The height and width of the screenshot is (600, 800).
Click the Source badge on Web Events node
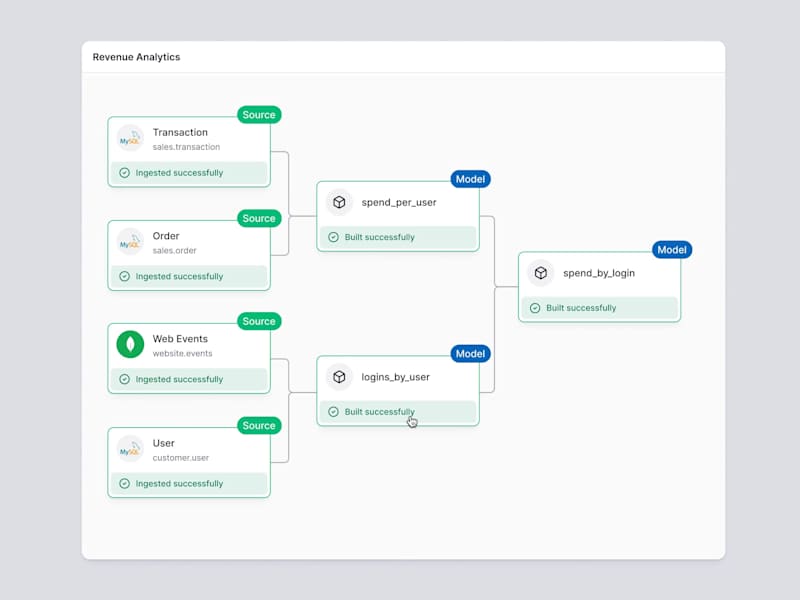[x=259, y=321]
